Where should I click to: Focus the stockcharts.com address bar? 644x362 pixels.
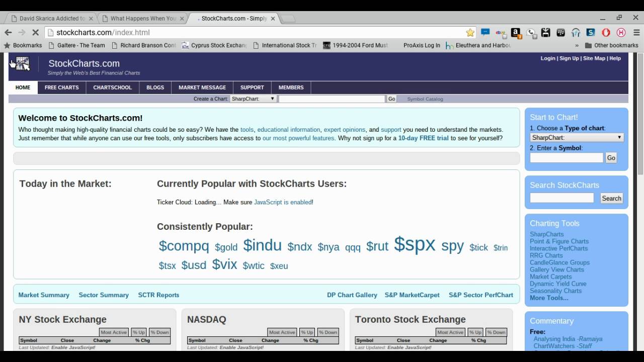pos(257,33)
